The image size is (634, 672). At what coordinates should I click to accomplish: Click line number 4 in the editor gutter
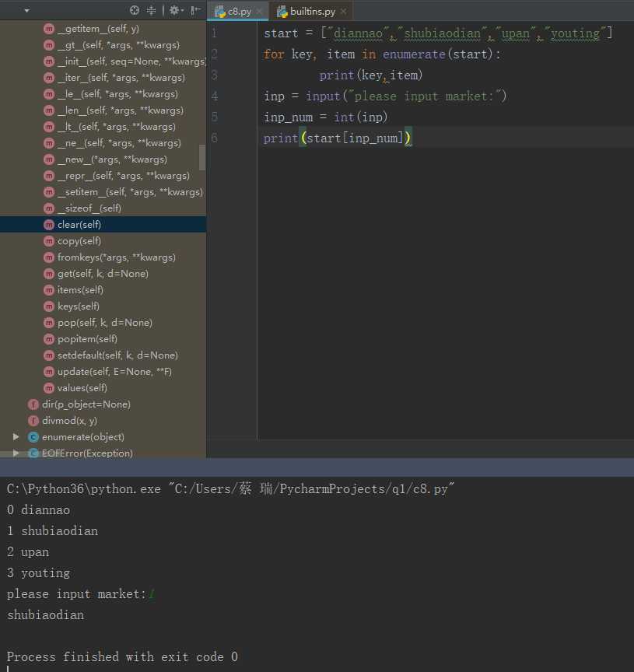click(x=215, y=96)
